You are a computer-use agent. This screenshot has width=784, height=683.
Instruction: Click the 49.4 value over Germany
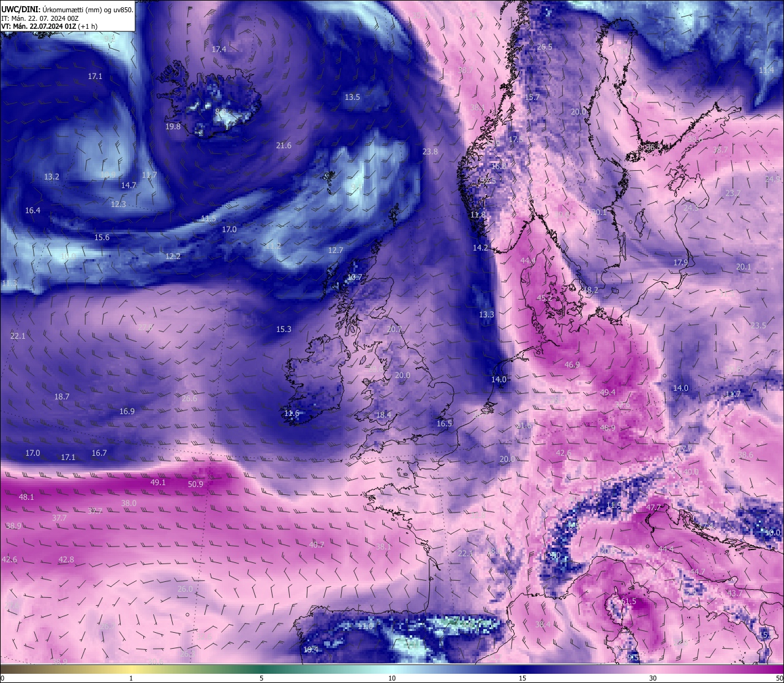click(608, 392)
